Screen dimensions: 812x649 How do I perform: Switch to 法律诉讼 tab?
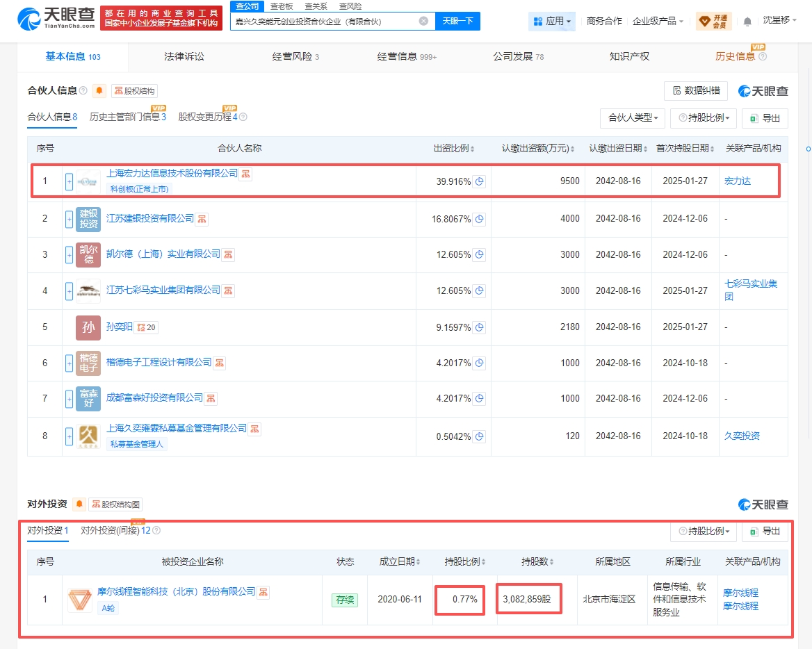pos(184,56)
